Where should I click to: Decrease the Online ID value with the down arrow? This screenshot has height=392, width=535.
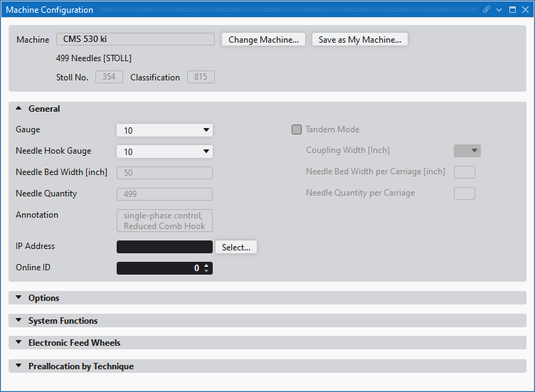(206, 271)
